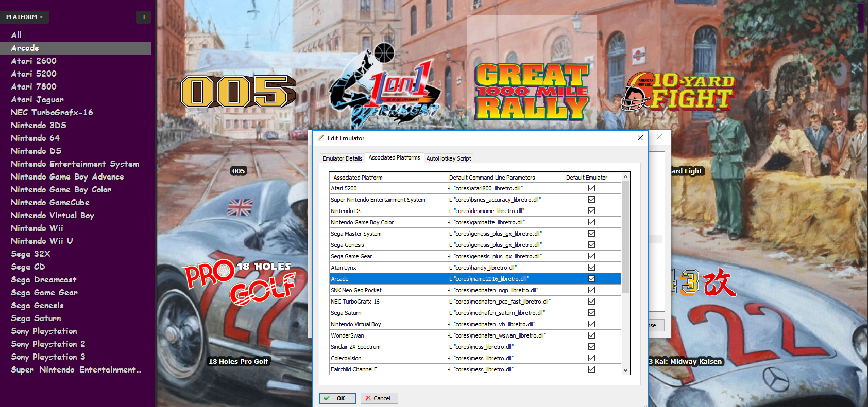
Task: Toggle Default Emulator for SNK Neo Geo Pocket
Action: [x=591, y=290]
